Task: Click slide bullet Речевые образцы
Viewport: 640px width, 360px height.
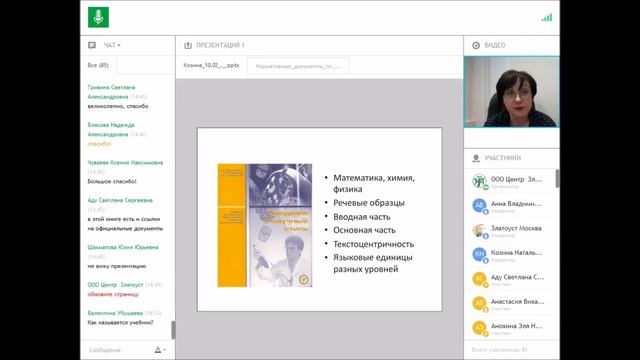Action: [x=369, y=203]
